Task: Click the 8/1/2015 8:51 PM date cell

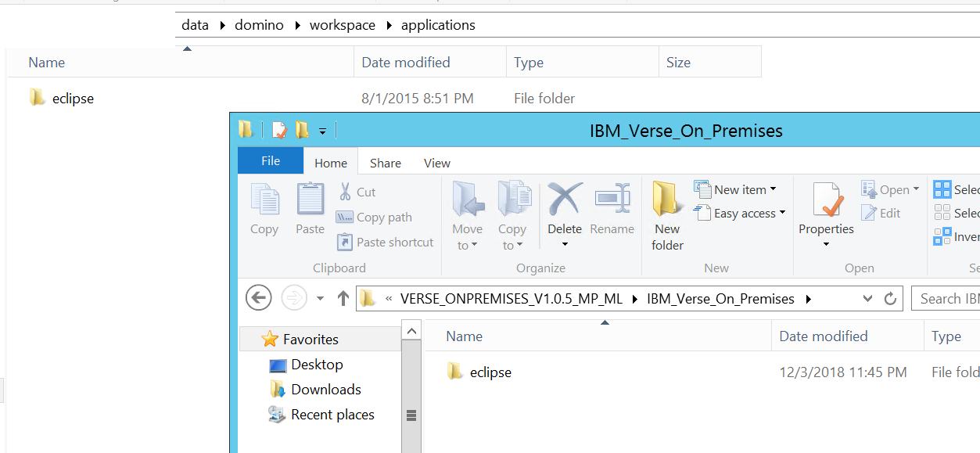Action: [x=418, y=99]
